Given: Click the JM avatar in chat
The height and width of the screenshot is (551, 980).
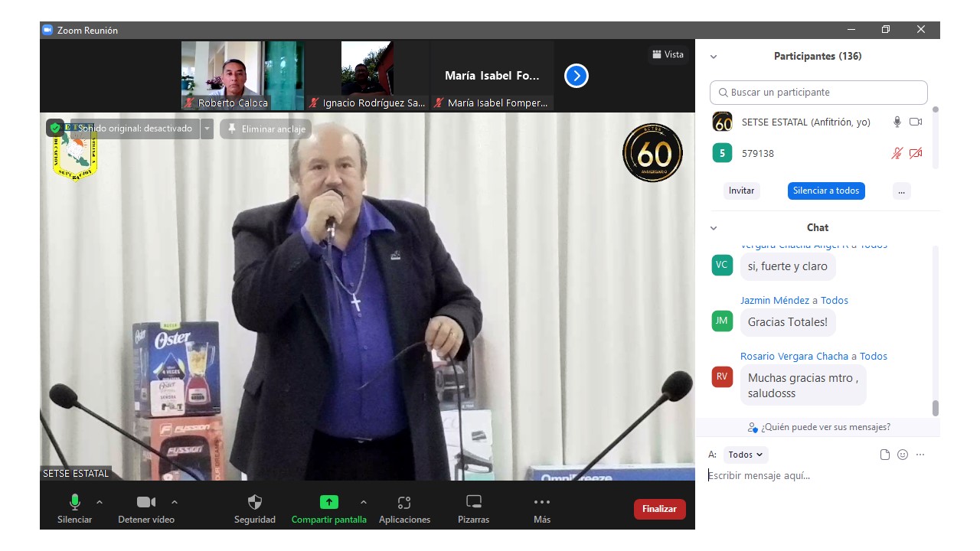Looking at the screenshot, I should pos(722,321).
